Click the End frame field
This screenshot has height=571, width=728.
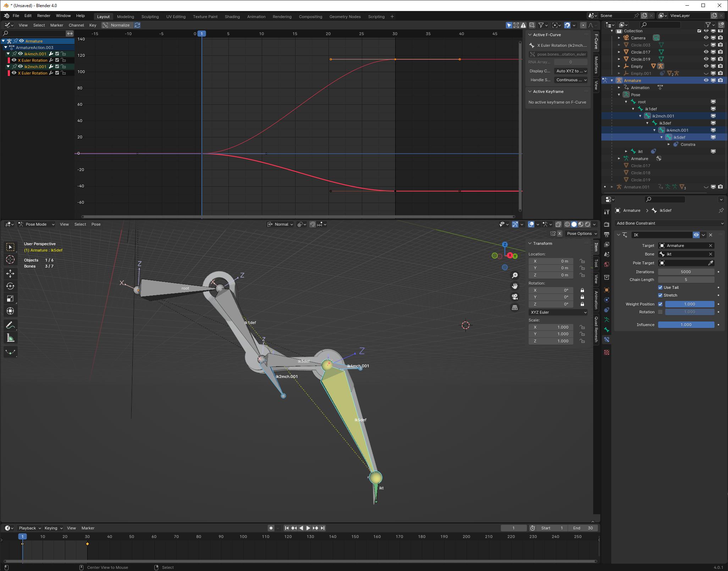click(583, 528)
